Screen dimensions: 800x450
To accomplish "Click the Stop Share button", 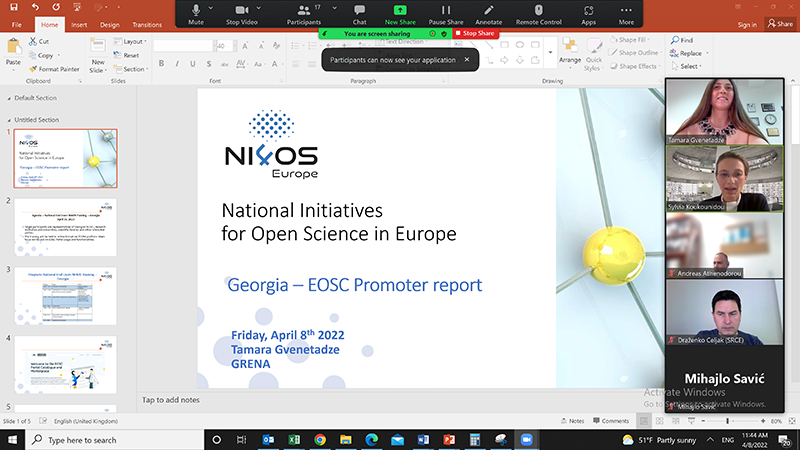I will tap(475, 33).
